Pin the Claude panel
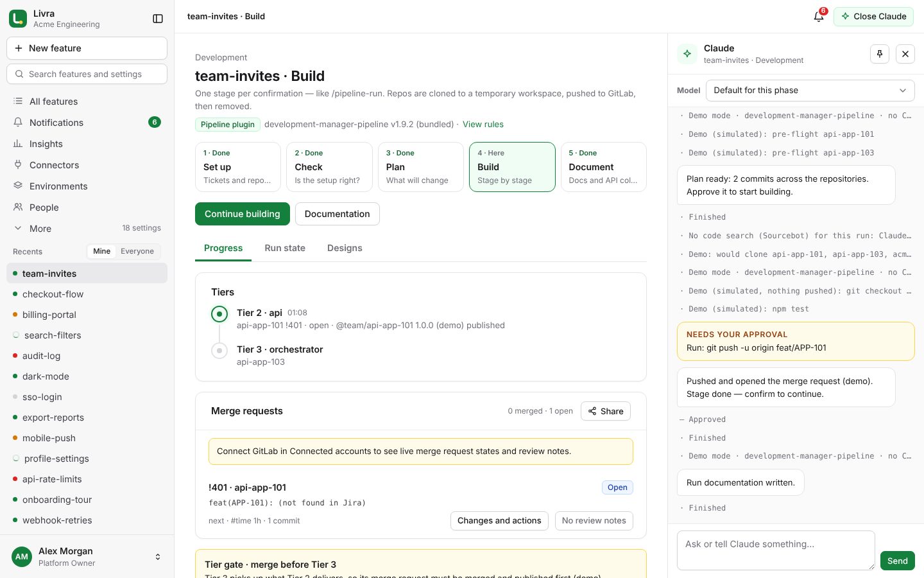Viewport: 924px width, 578px height. 880,54
